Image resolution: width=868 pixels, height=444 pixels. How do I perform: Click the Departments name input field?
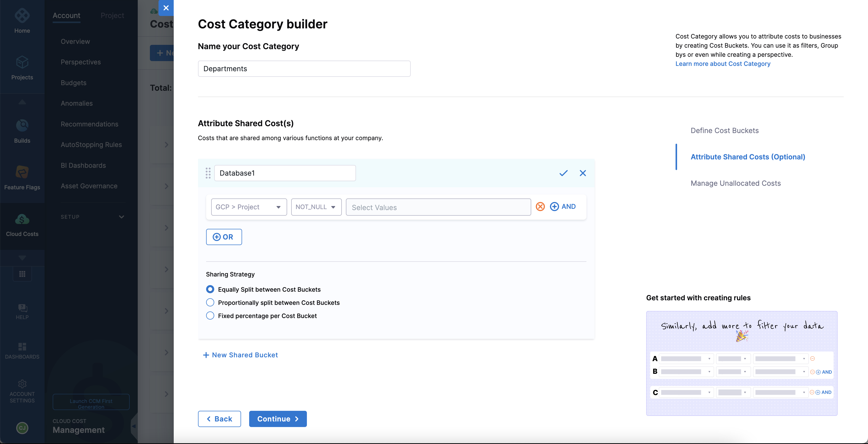(x=304, y=69)
